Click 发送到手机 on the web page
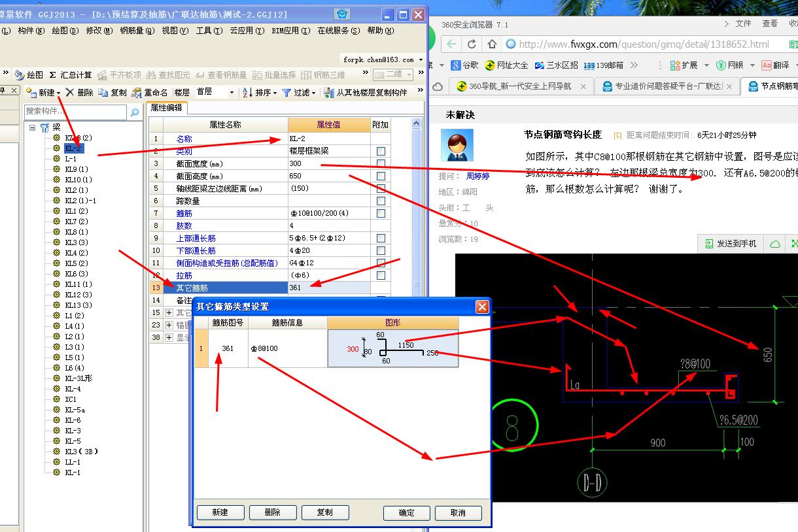This screenshot has width=798, height=532. (730, 244)
